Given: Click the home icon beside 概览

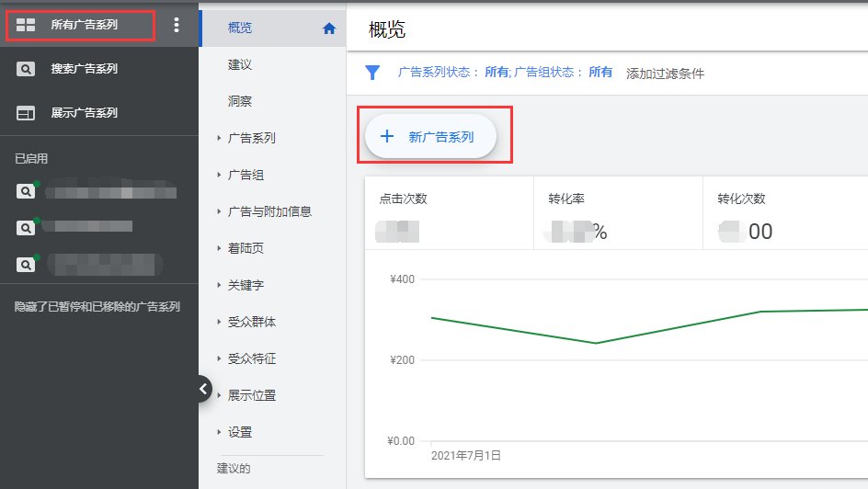Looking at the screenshot, I should pos(329,28).
